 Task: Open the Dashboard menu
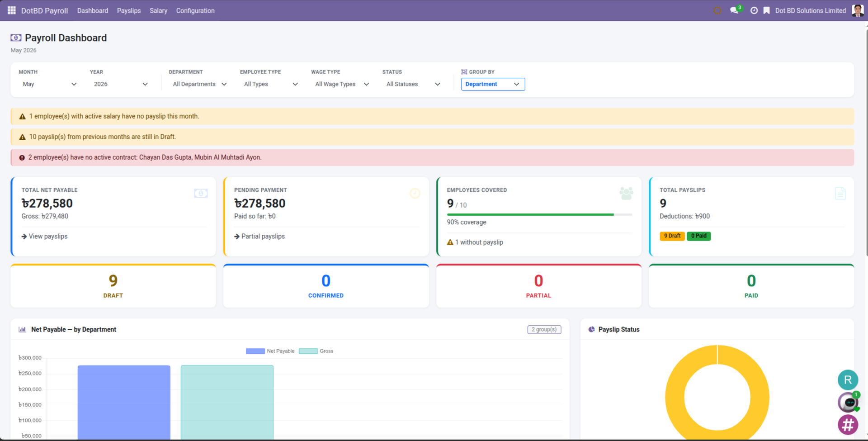93,10
